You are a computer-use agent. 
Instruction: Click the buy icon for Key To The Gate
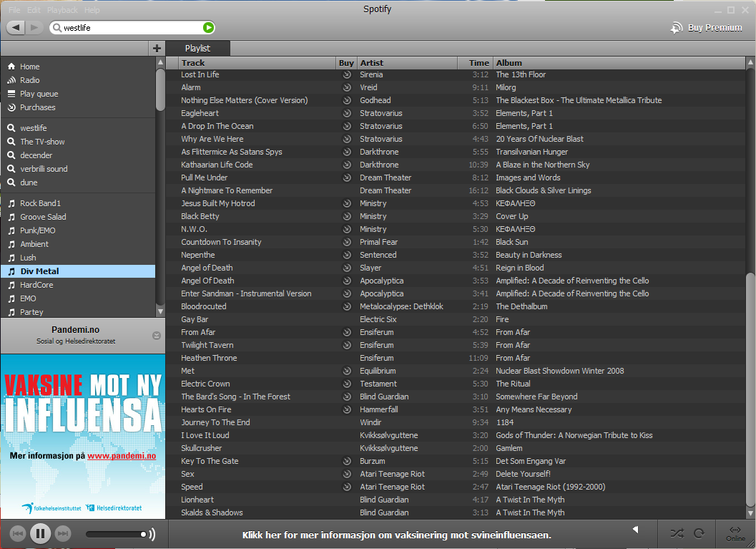347,461
